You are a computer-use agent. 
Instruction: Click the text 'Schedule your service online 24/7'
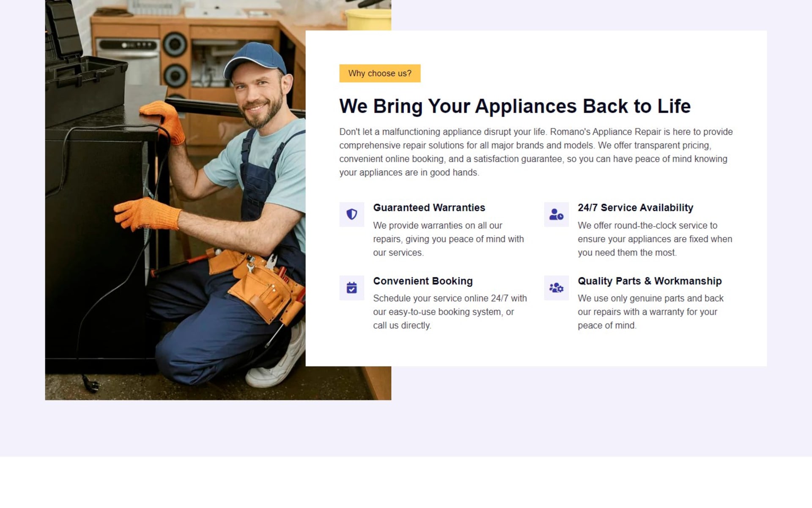coord(450,312)
